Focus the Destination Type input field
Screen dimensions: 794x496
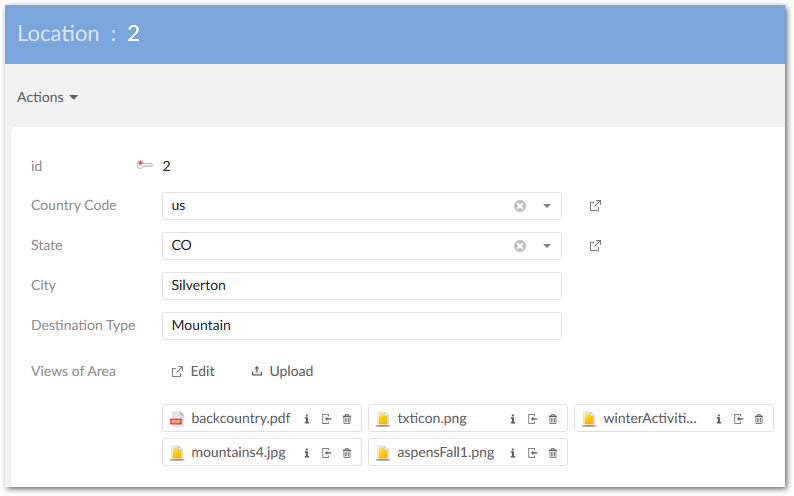point(361,326)
